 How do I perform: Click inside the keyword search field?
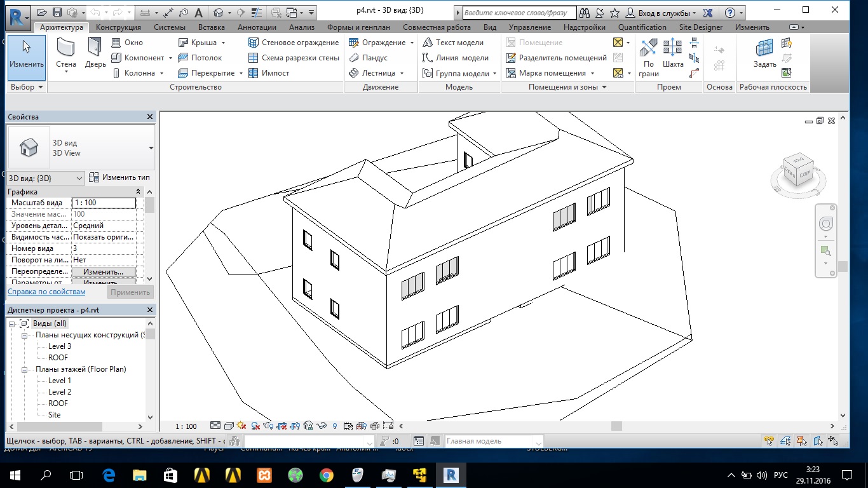pyautogui.click(x=519, y=13)
